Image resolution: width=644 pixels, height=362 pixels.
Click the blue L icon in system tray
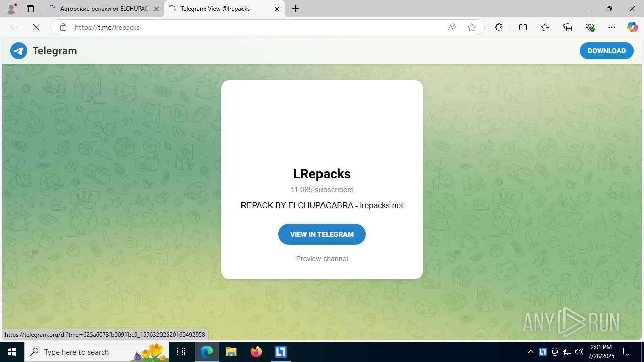click(x=543, y=352)
